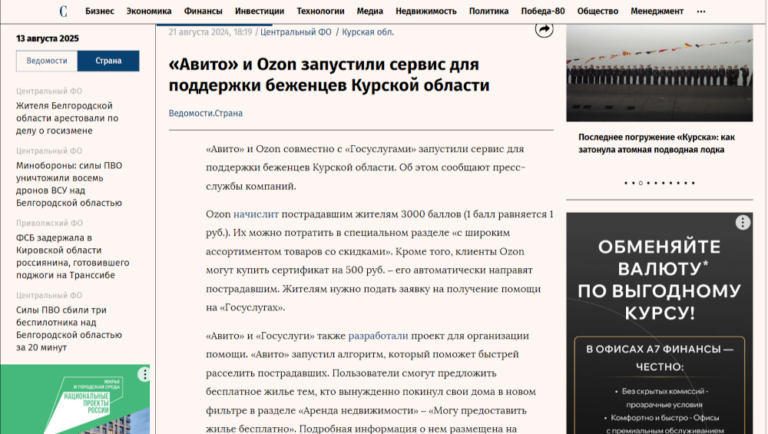Open the Медиа section
Screen dimensions: 768x434
point(370,11)
